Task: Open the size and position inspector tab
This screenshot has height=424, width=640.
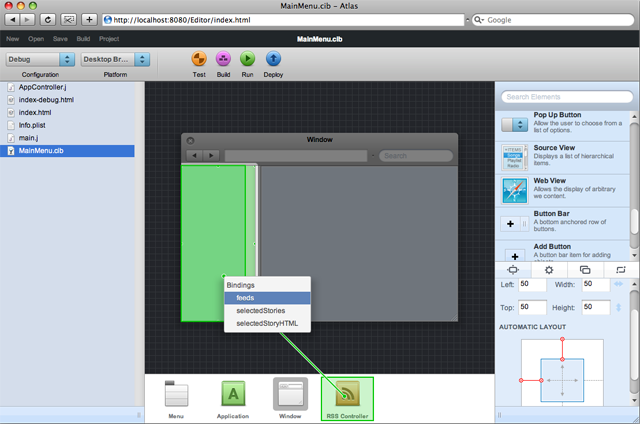Action: click(513, 270)
